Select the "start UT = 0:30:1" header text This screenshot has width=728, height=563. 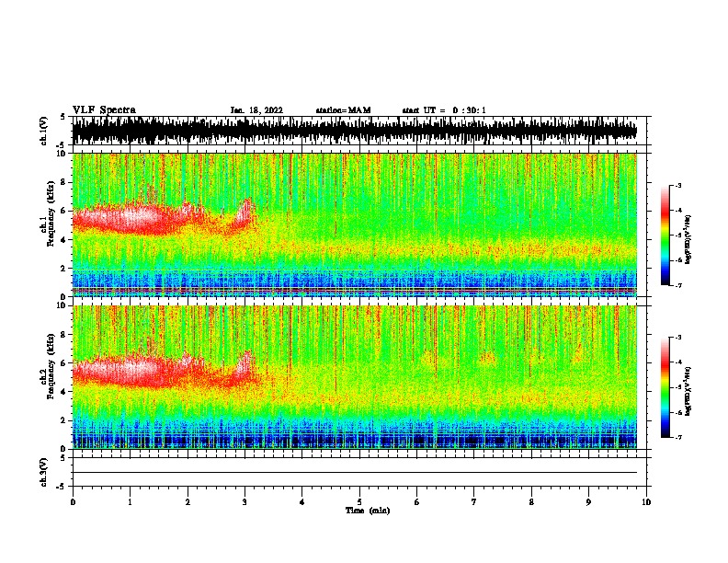point(443,110)
